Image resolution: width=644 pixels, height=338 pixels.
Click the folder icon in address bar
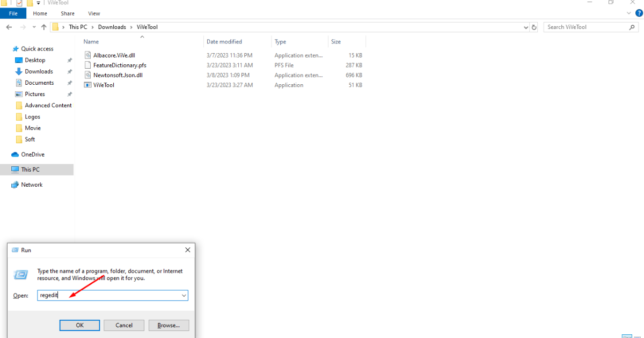55,27
